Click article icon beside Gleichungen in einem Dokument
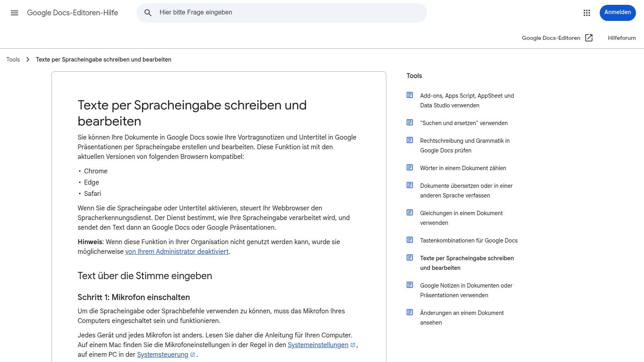 pos(410,212)
